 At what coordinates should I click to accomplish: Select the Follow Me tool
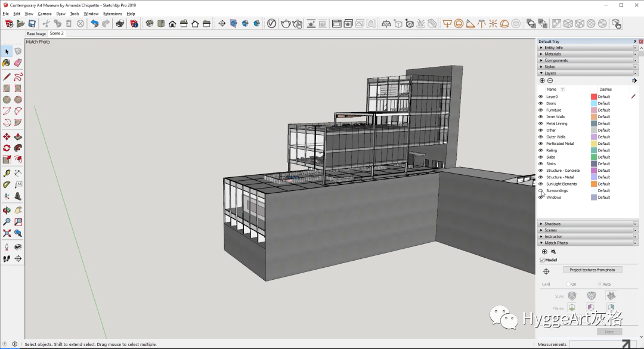[x=18, y=148]
